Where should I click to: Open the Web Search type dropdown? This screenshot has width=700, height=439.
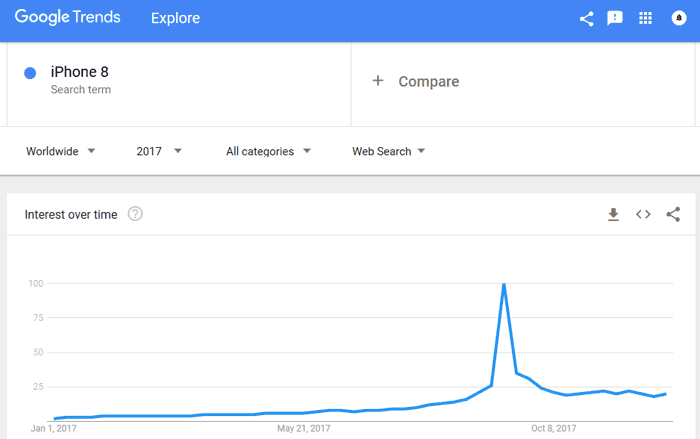click(388, 151)
